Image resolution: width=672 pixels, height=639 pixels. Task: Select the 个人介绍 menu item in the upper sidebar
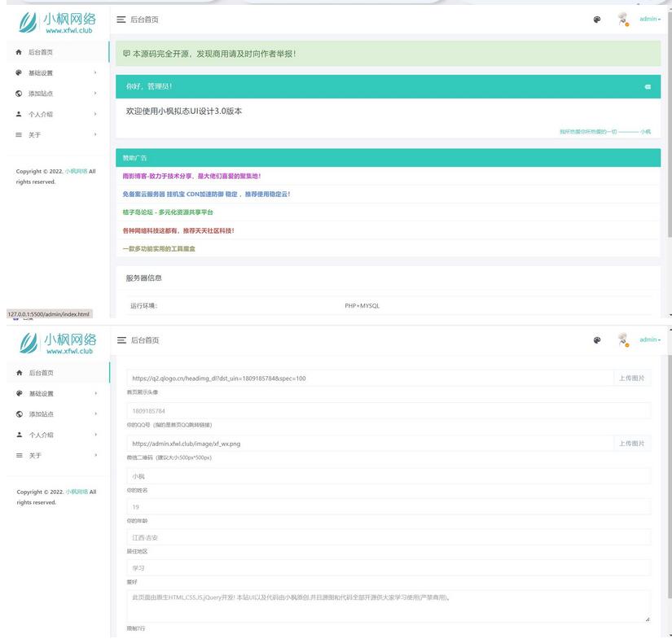[x=41, y=115]
